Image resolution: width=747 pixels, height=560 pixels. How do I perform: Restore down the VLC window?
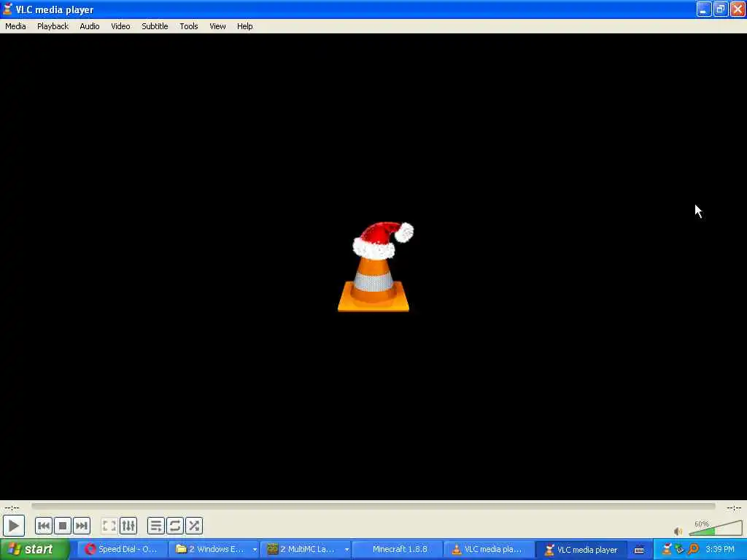[x=720, y=9]
